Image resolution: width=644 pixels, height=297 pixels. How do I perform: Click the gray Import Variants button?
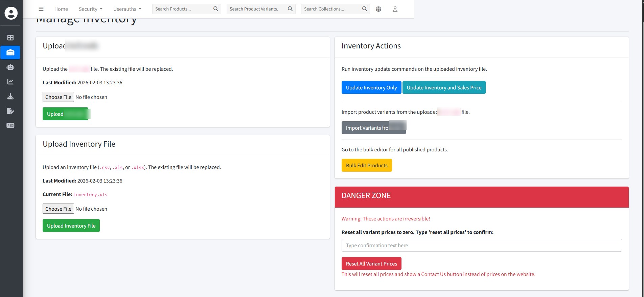(x=374, y=128)
